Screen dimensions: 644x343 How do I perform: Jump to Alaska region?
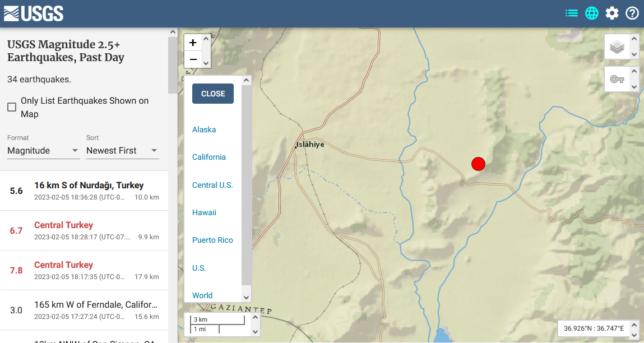(204, 129)
